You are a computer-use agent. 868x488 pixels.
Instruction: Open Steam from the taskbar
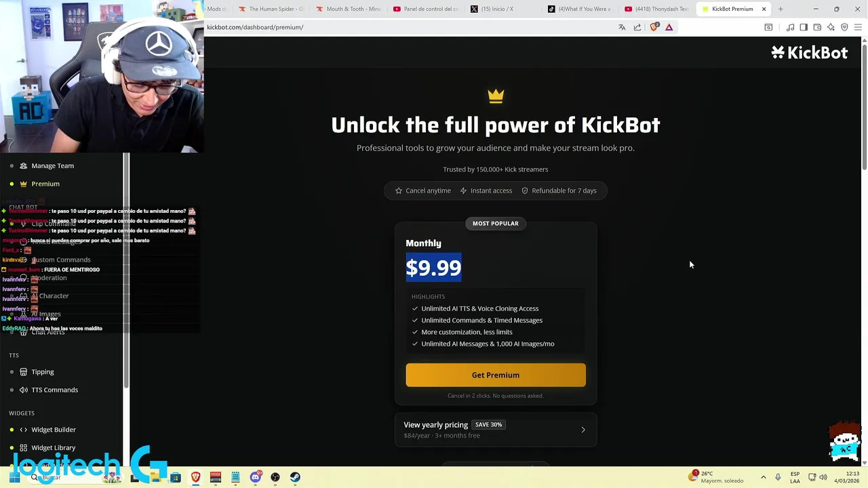tap(295, 477)
